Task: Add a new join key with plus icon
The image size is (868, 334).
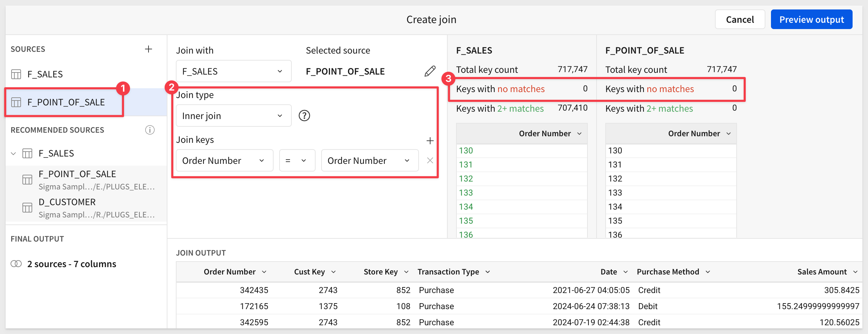Action: [x=430, y=141]
